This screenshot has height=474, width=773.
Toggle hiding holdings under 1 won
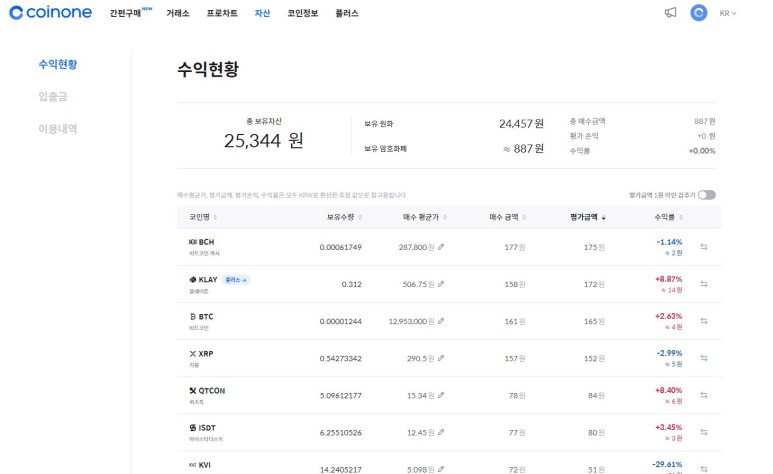click(706, 195)
